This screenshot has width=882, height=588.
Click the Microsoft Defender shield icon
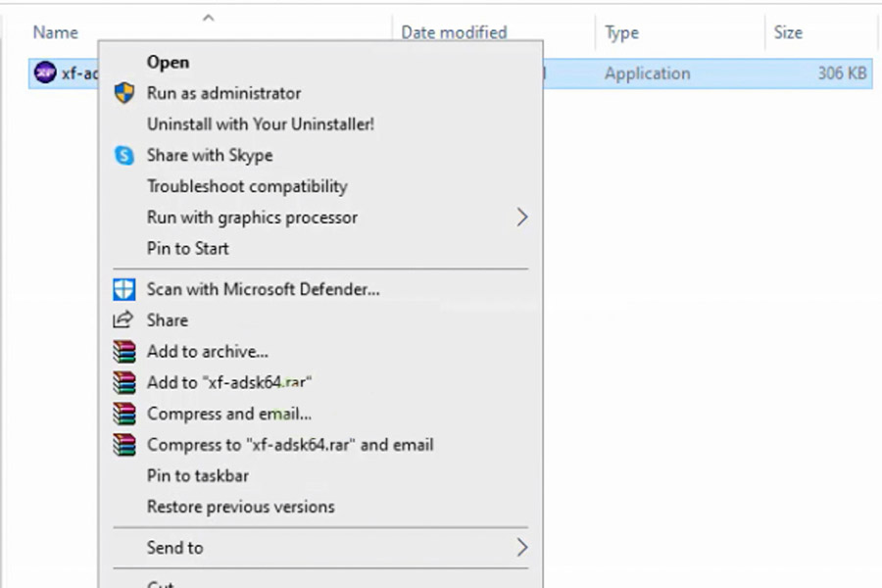[x=124, y=289]
